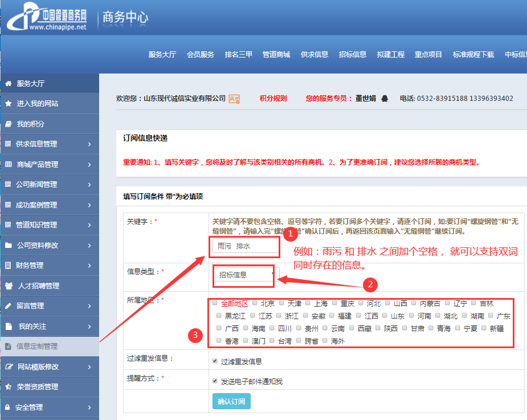Select 信息定制管理 in the sidebar
Viewport: 527px width, 420px height.
click(x=36, y=346)
